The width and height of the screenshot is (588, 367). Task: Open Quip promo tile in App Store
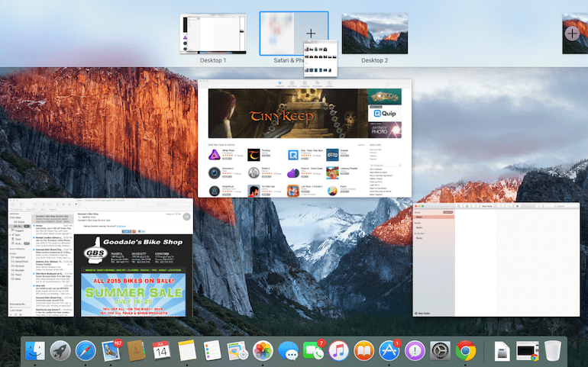click(385, 113)
